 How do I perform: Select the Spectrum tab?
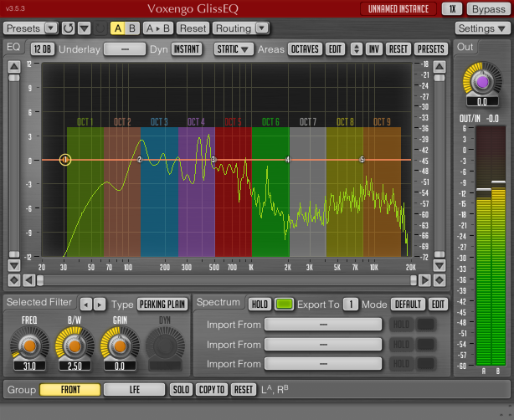218,302
